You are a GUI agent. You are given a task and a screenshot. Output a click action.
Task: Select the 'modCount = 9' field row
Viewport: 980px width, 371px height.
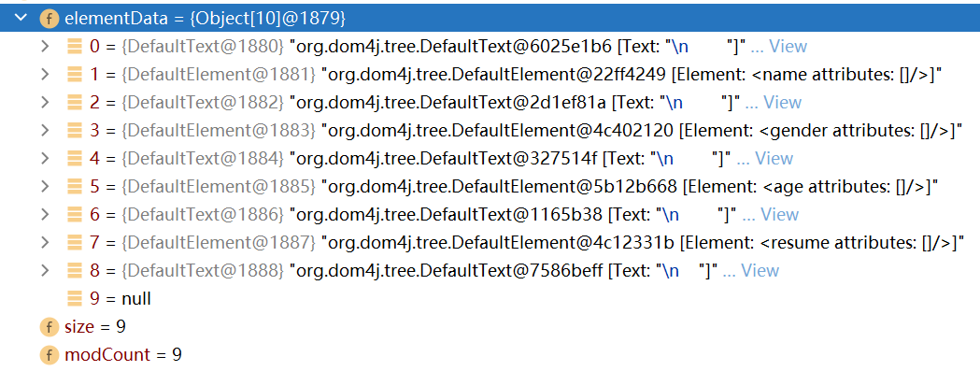(490, 355)
